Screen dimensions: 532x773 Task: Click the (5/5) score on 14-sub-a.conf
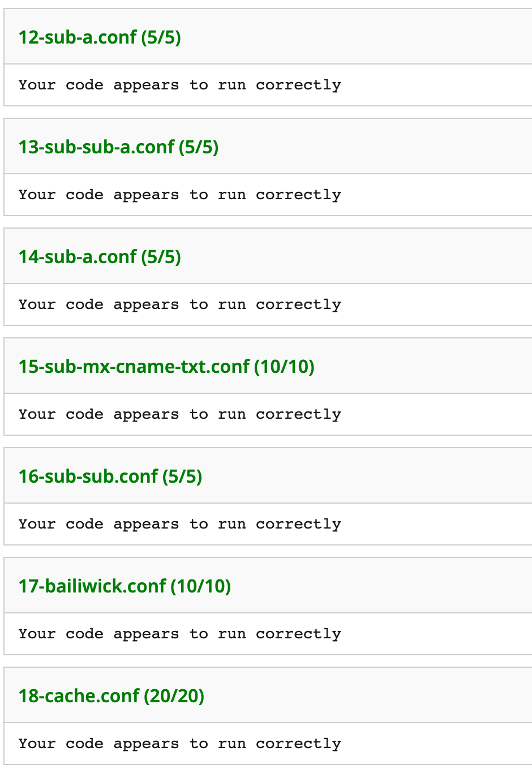click(x=161, y=256)
